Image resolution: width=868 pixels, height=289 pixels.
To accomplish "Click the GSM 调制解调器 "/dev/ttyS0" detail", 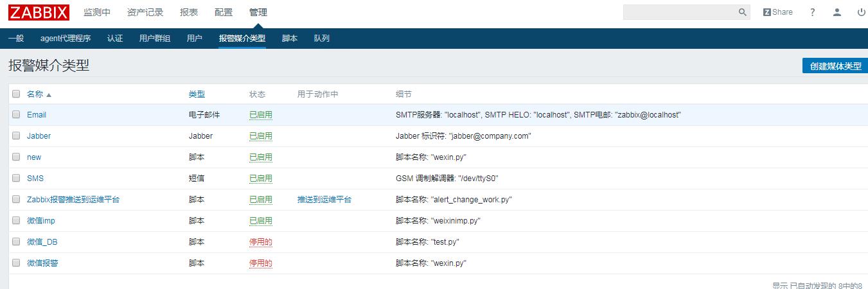I will (447, 179).
